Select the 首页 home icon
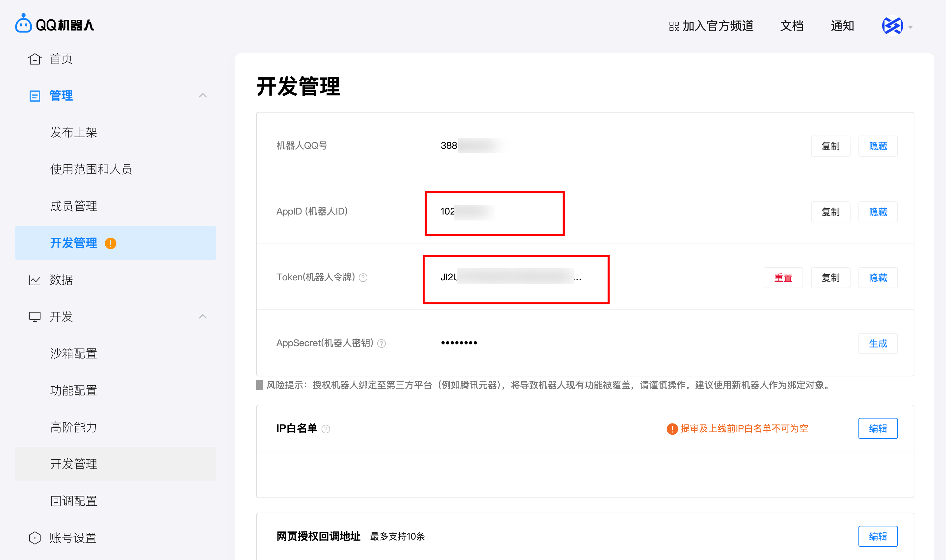 [34, 59]
